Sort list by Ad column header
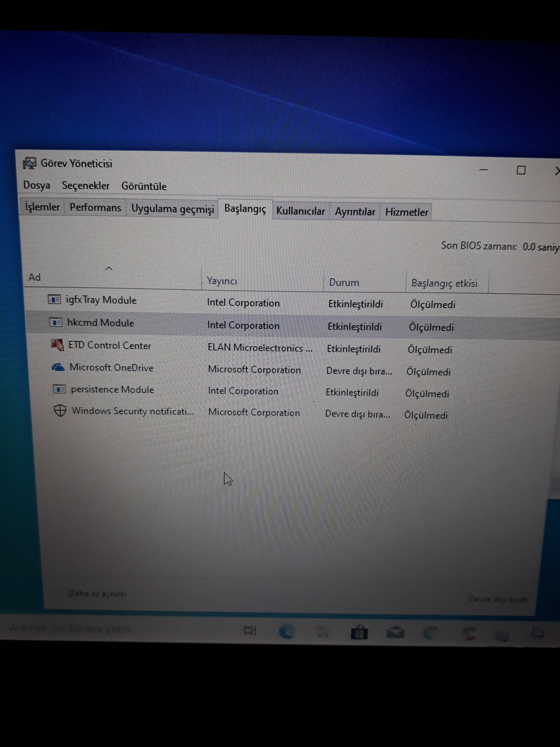This screenshot has height=747, width=560. [x=34, y=277]
